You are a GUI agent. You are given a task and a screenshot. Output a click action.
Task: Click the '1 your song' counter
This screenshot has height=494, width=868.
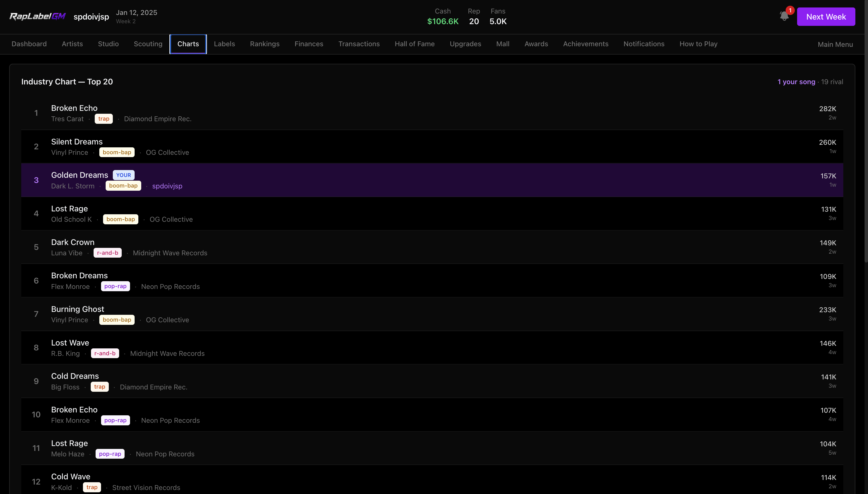pyautogui.click(x=796, y=82)
